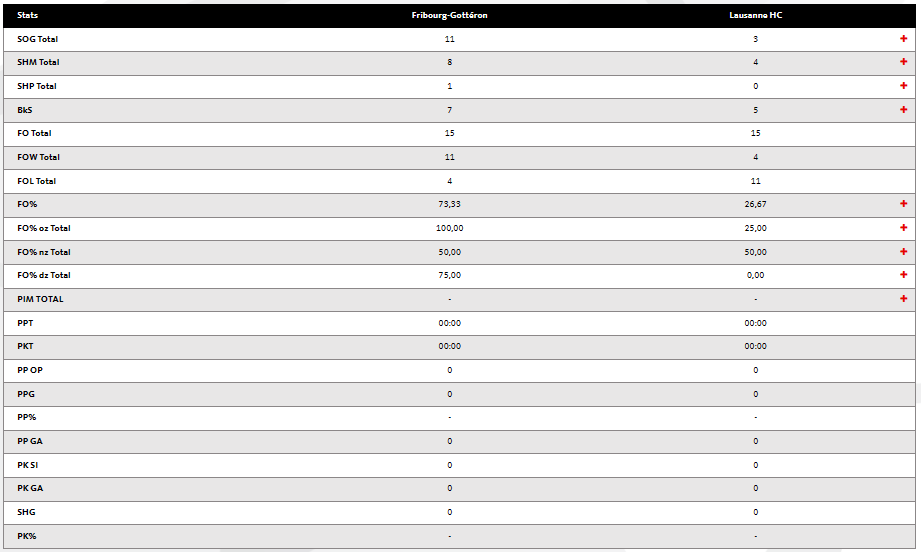Image resolution: width=921 pixels, height=552 pixels.
Task: Click the PP OP row label
Action: (30, 370)
